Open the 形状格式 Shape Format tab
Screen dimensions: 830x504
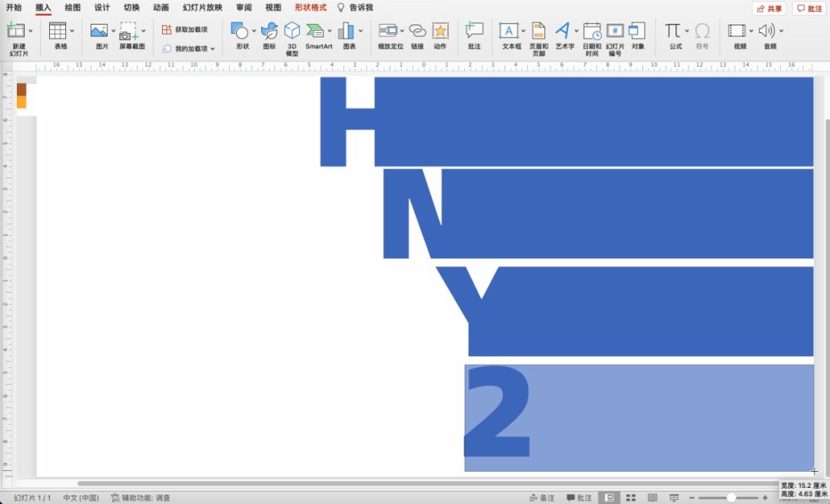tap(310, 8)
